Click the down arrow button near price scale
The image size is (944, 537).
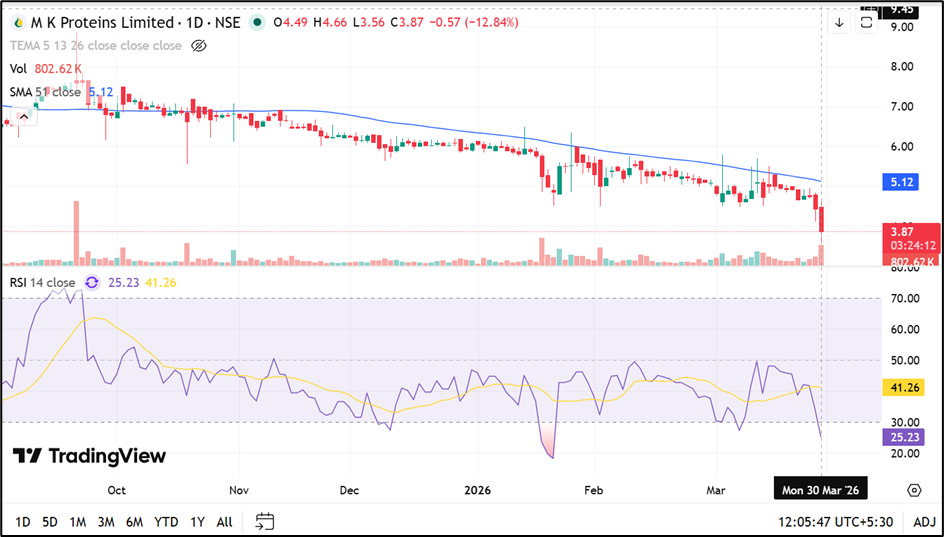pos(839,22)
